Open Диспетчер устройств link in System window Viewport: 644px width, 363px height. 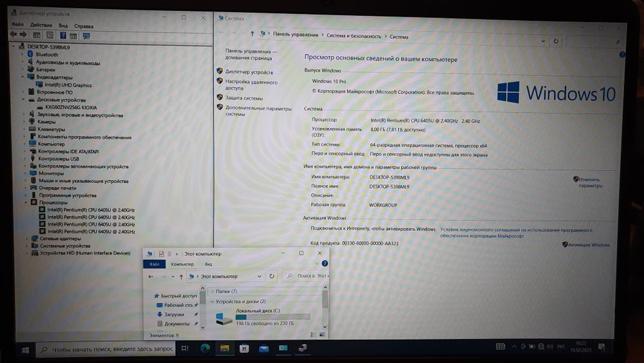pyautogui.click(x=249, y=72)
